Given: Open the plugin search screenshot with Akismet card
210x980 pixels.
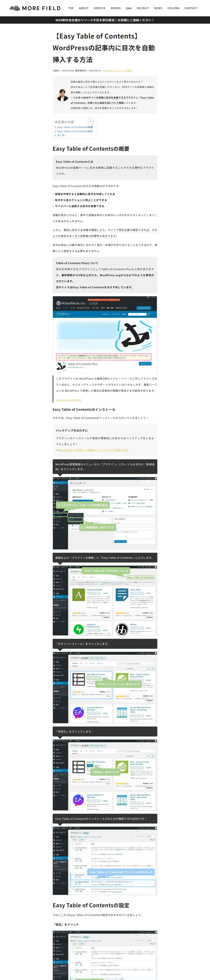Looking at the screenshot, I should tap(105, 600).
